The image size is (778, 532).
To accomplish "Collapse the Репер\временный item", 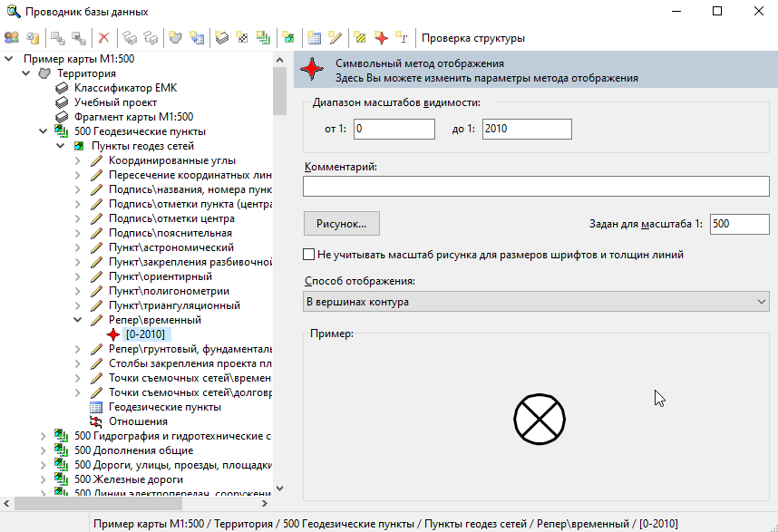I will pos(78,320).
